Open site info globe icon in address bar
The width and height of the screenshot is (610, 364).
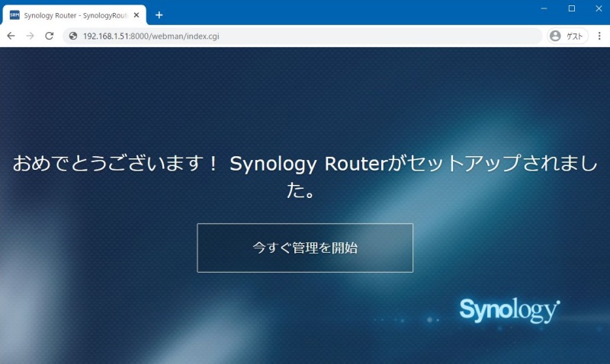tap(72, 36)
